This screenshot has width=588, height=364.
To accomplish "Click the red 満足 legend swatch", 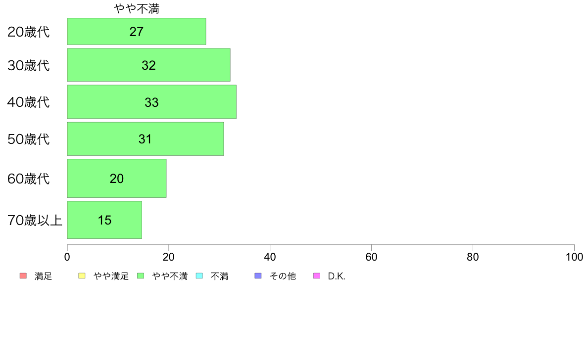I will coord(23,276).
